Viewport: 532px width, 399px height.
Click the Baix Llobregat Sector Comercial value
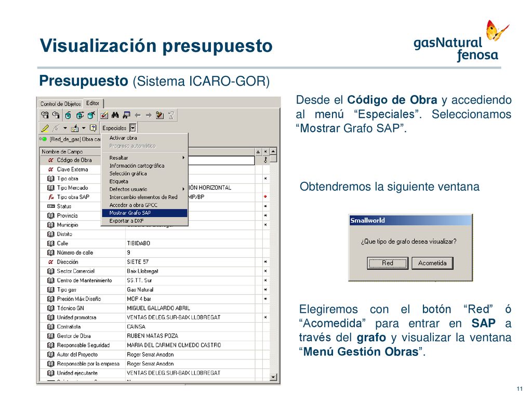tap(142, 271)
